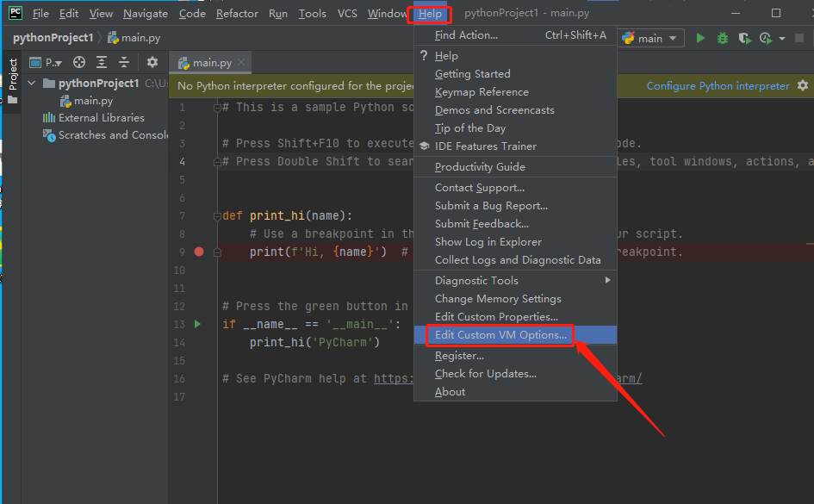
Task: Open the Edit menu
Action: click(69, 14)
